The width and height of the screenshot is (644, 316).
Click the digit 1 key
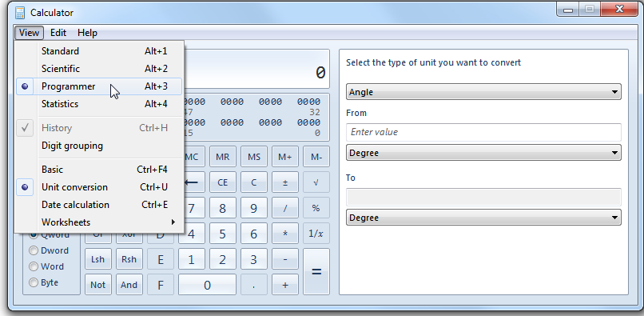[192, 259]
